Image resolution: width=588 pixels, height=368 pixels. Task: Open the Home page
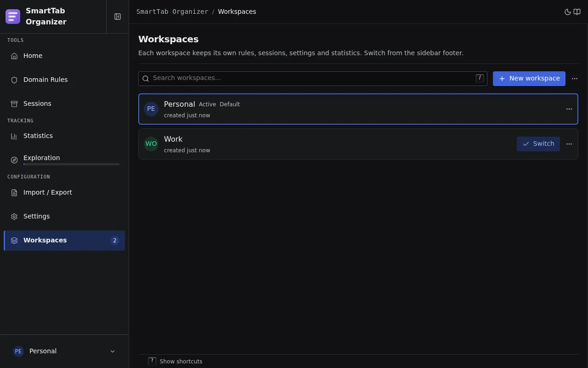click(64, 56)
